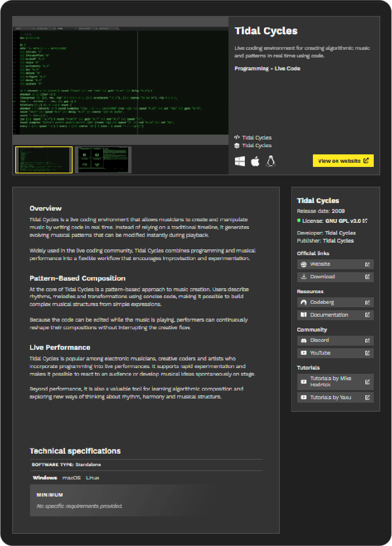
Task: Click the Discord logo icon
Action: click(x=303, y=340)
